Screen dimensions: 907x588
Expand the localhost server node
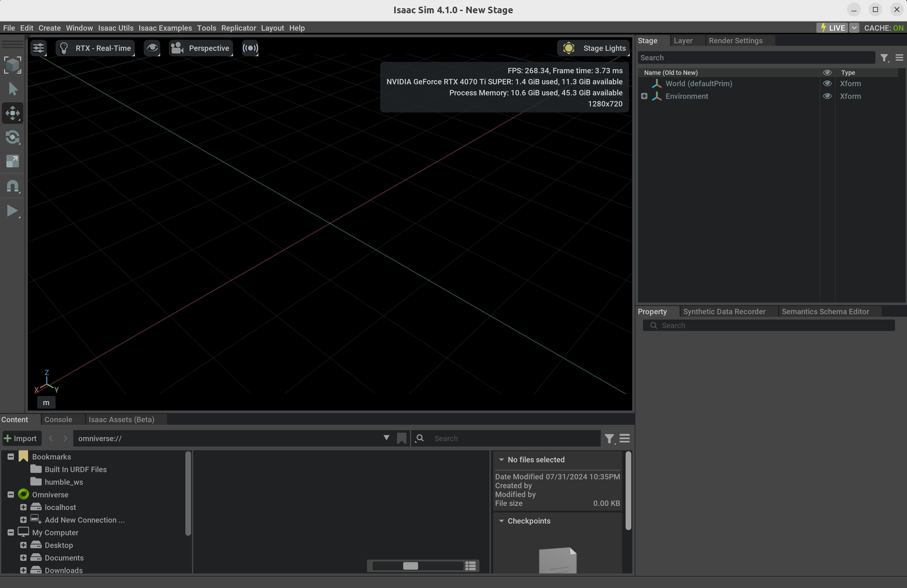(x=23, y=507)
